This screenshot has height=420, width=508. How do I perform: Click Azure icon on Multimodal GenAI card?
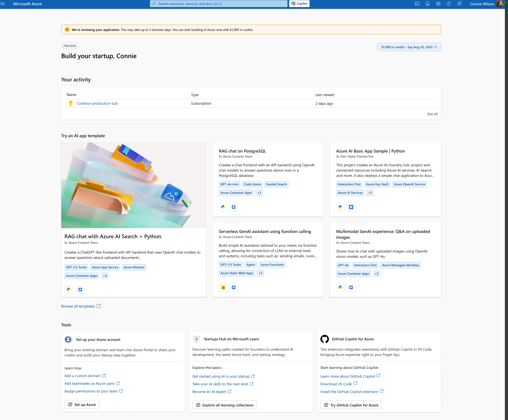click(351, 287)
